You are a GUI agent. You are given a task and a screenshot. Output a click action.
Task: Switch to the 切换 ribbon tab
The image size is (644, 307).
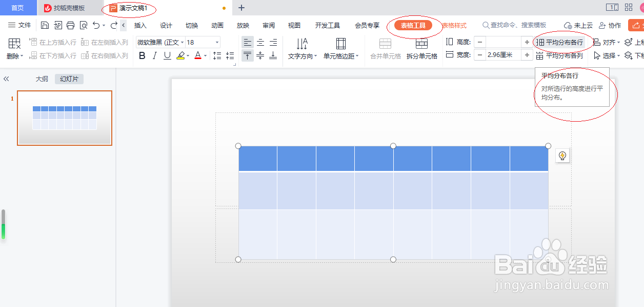tap(192, 25)
